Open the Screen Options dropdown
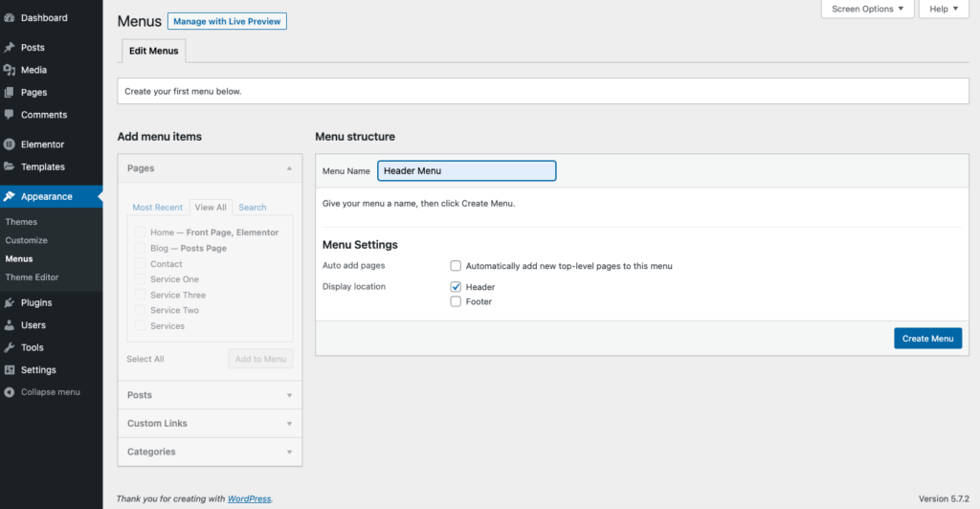The width and height of the screenshot is (980, 509). [867, 9]
